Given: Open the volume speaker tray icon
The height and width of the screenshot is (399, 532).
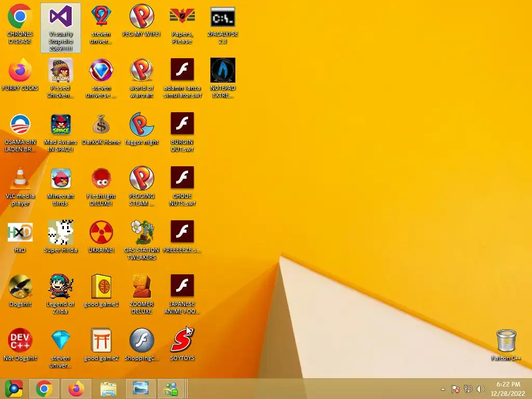Looking at the screenshot, I should point(480,389).
